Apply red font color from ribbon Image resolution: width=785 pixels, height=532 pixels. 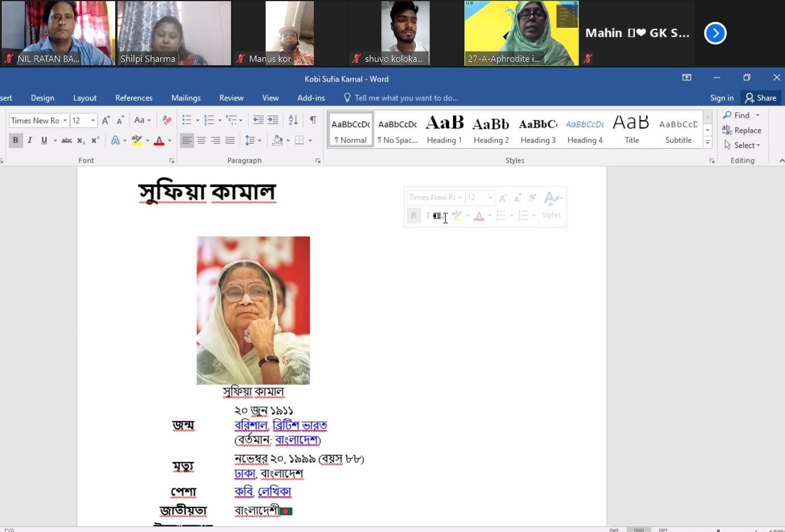(x=159, y=140)
